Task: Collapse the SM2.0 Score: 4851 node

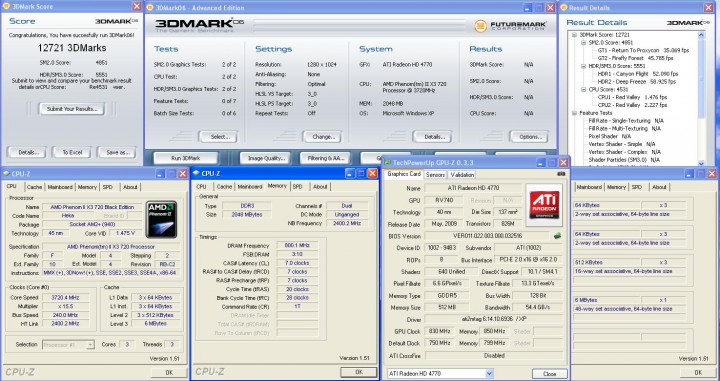Action: [x=584, y=42]
